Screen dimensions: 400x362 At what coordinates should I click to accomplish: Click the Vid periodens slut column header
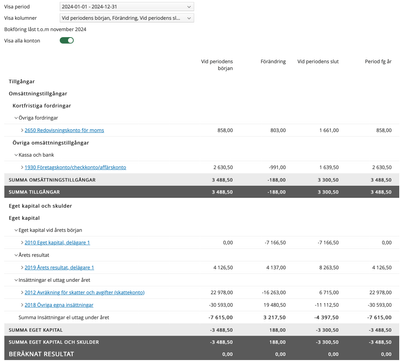(x=318, y=62)
